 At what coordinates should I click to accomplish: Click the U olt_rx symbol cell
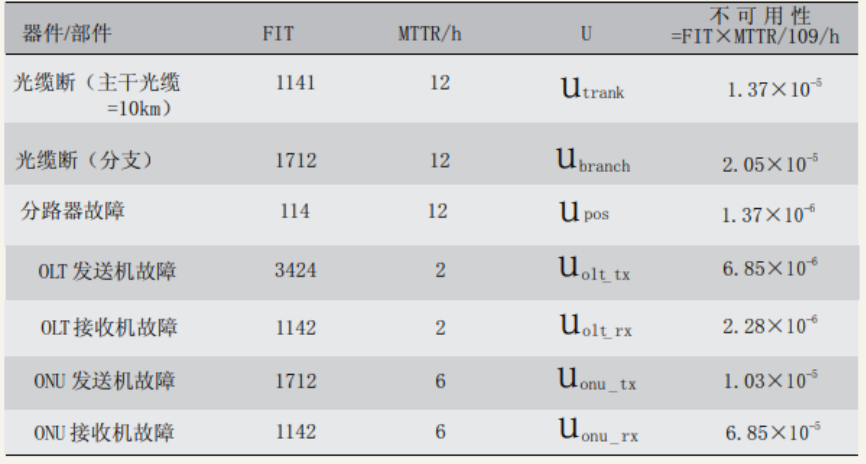coord(595,326)
